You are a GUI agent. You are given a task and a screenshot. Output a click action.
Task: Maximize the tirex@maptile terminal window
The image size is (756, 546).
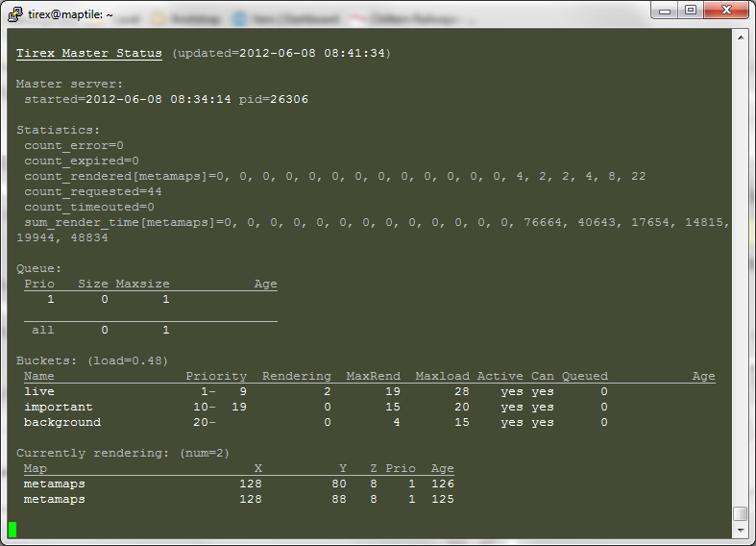691,11
